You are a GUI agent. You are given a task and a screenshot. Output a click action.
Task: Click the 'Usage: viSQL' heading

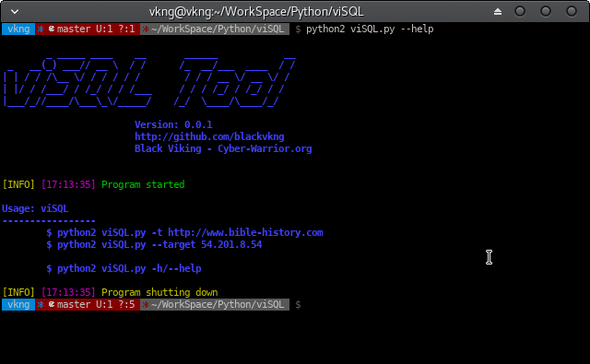tap(35, 208)
